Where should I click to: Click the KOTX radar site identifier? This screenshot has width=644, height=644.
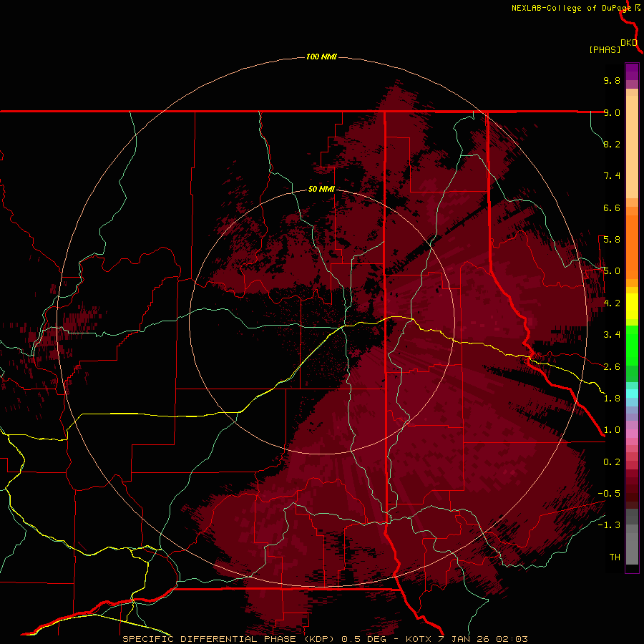coord(419,639)
